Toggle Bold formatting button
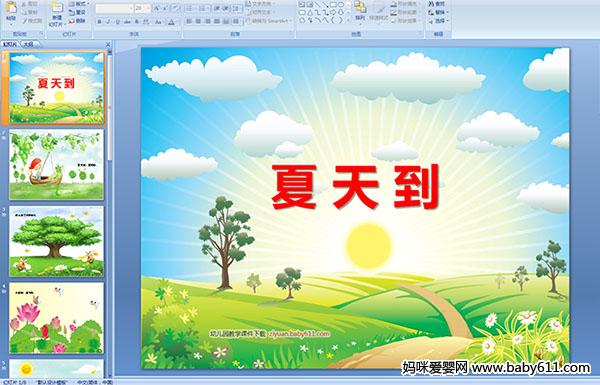 coord(99,22)
